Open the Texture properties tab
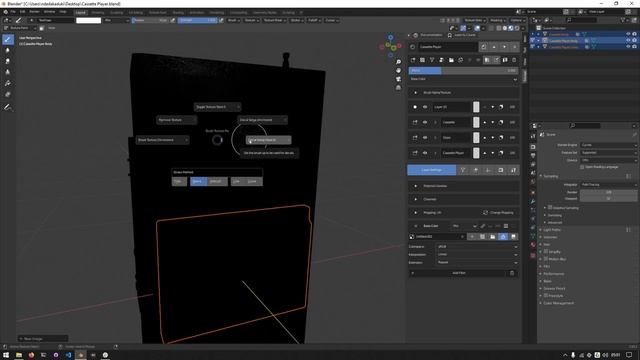The width and height of the screenshot is (640, 360). pos(533,256)
